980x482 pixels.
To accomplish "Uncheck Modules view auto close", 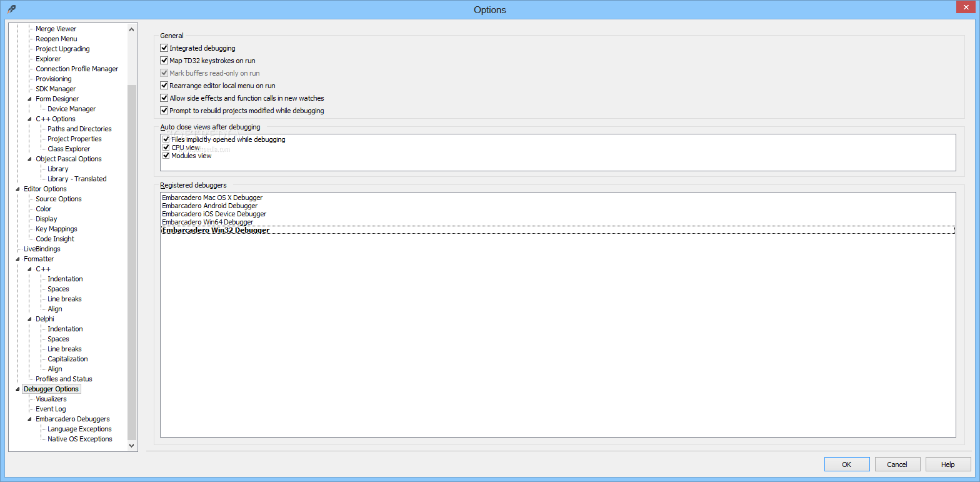I will (166, 156).
